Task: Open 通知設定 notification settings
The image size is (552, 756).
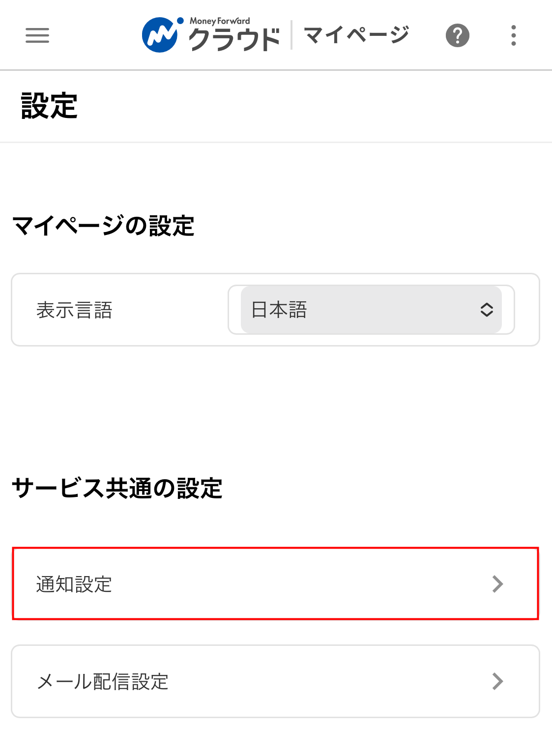Action: [x=275, y=584]
